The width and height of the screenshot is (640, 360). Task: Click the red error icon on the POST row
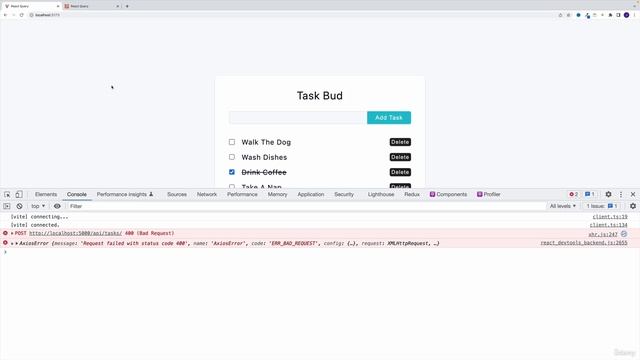(5, 233)
